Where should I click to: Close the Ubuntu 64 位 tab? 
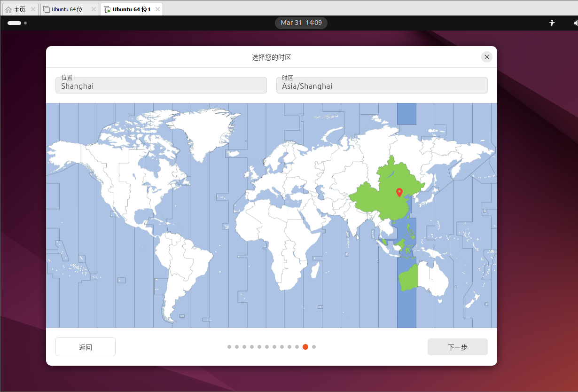pos(93,9)
